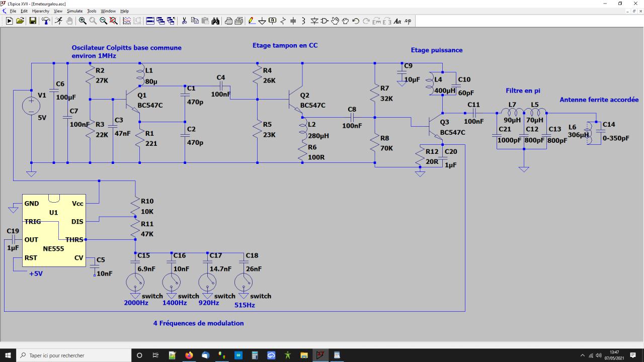Place a ground symbol from the toolbar

click(262, 21)
